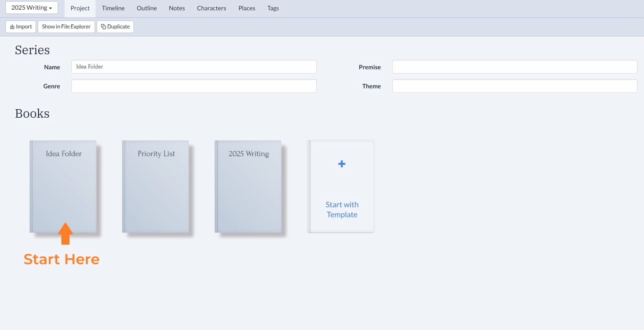
Task: Select the Project tab
Action: (x=80, y=8)
